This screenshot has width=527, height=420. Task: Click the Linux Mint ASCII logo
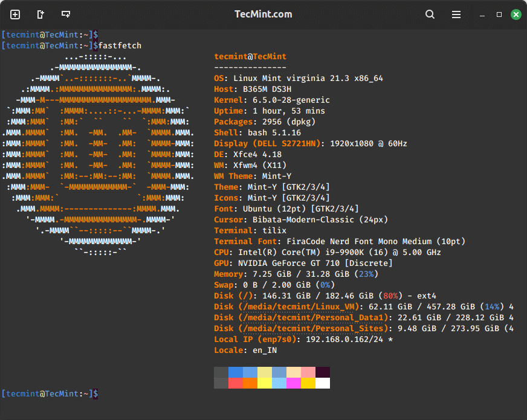click(98, 154)
